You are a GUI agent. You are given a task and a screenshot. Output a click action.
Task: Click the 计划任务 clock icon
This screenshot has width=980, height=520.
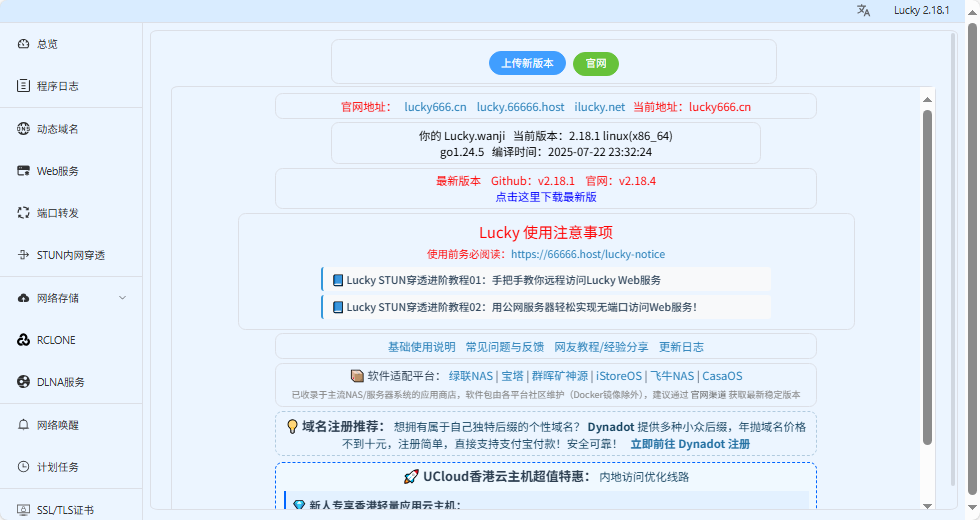(x=23, y=467)
